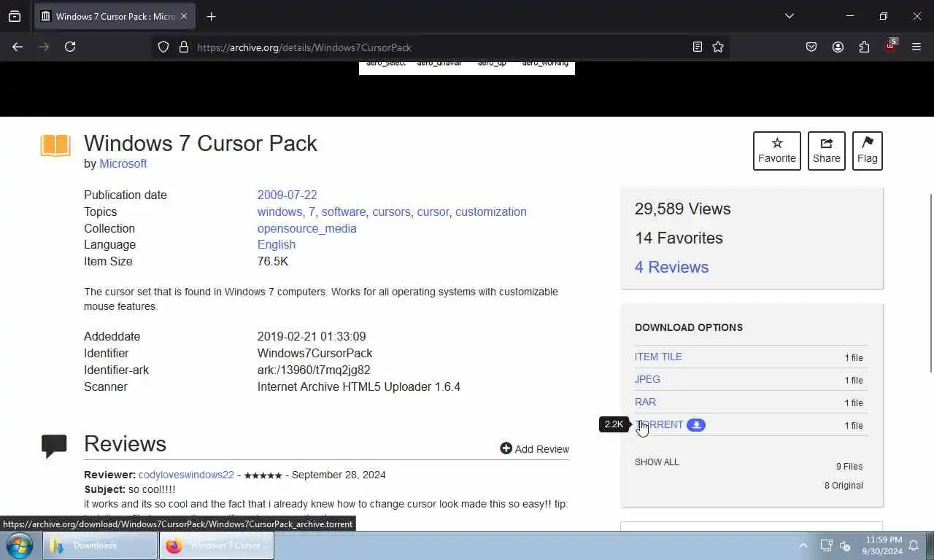Open the Firefox View icon in the tab bar
Screen dimensions: 934x560
(x=15, y=16)
